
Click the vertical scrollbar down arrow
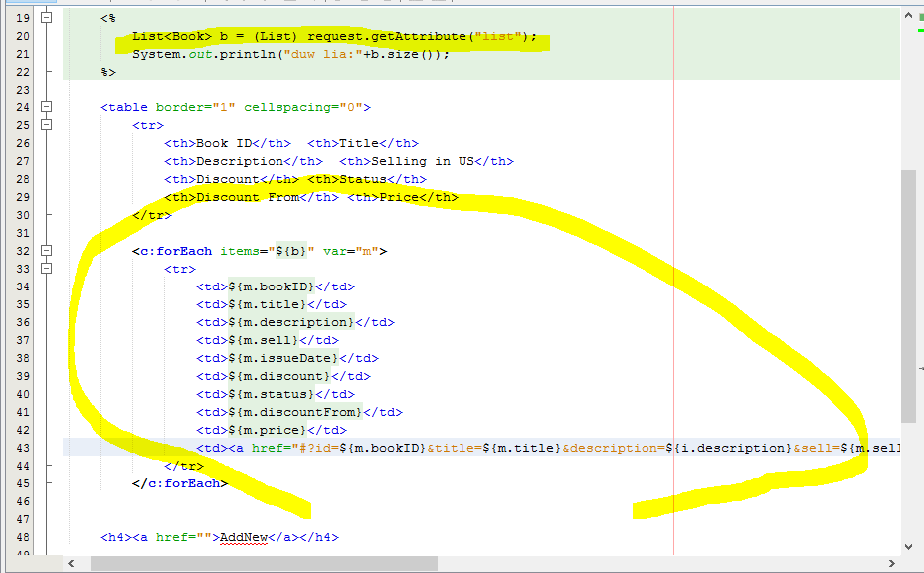[x=909, y=545]
